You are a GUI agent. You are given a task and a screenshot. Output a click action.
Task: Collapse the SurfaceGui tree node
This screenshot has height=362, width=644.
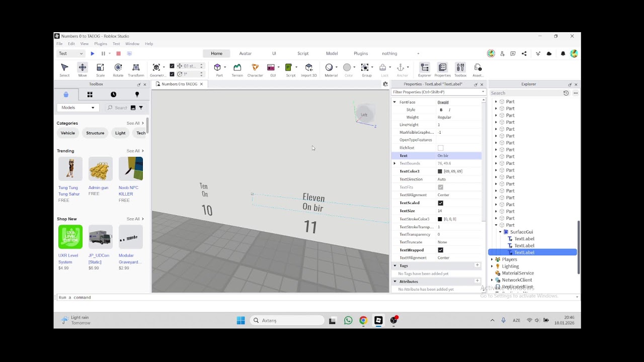(500, 232)
